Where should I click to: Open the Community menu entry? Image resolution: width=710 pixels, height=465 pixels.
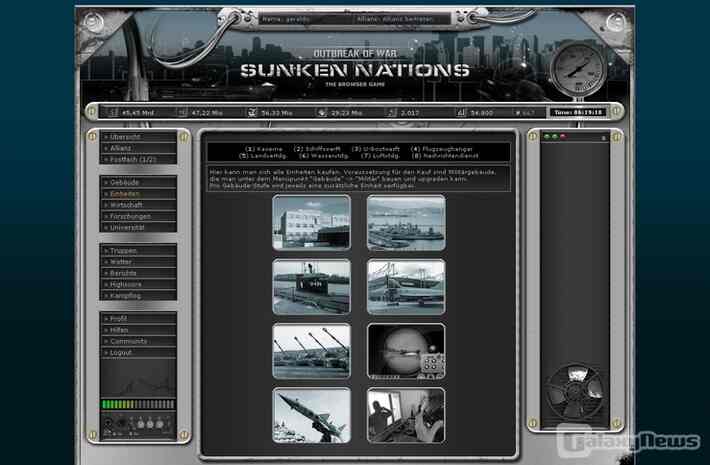click(138, 341)
